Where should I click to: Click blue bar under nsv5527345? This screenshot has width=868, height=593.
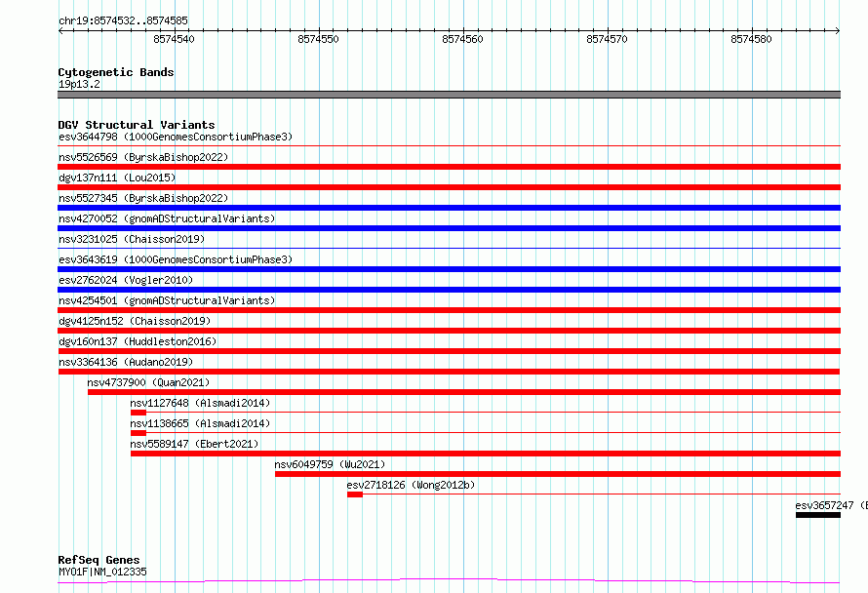point(449,208)
